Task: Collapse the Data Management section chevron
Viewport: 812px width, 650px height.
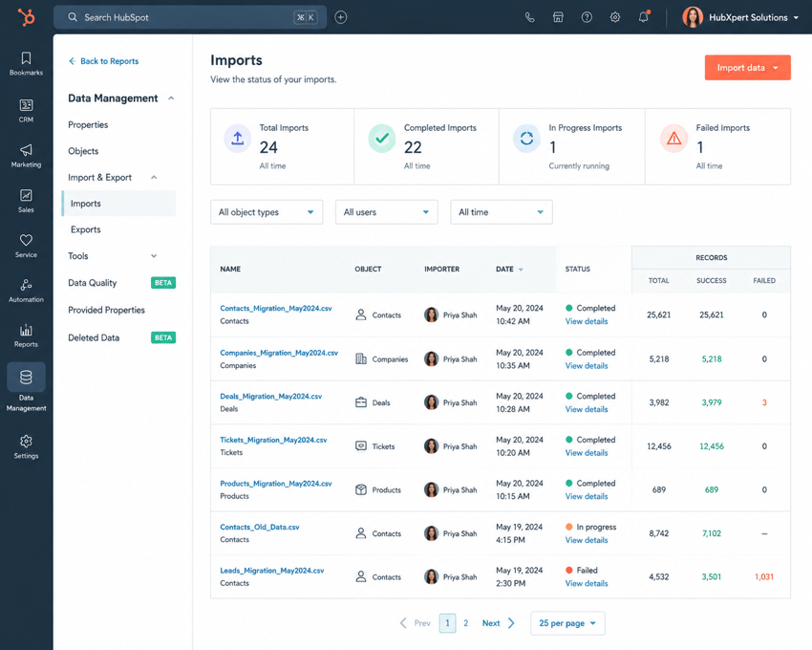Action: click(x=171, y=97)
